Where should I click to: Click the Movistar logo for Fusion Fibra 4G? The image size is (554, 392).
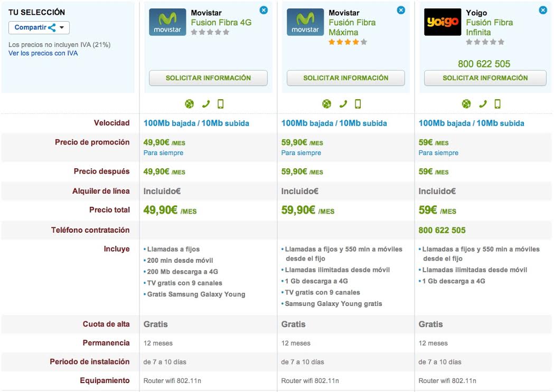pyautogui.click(x=167, y=22)
